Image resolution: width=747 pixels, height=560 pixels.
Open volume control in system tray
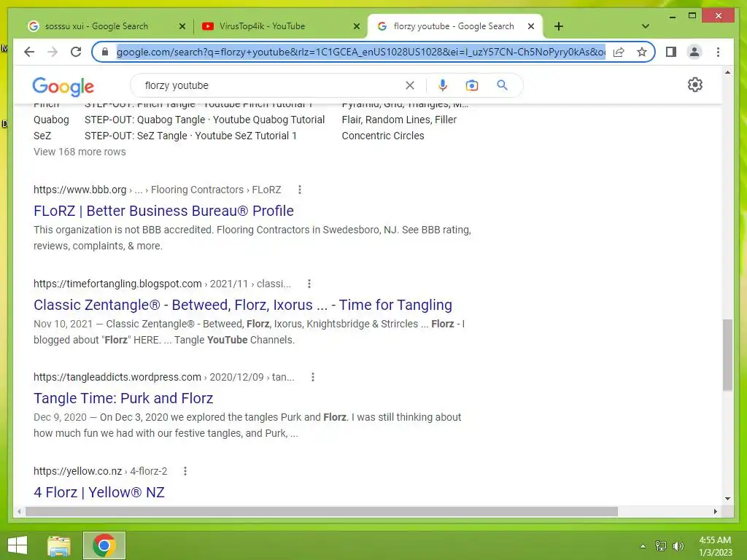click(678, 546)
